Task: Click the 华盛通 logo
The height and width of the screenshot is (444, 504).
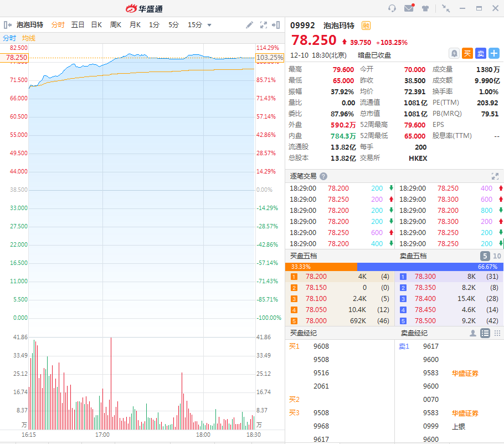Action: point(144,9)
